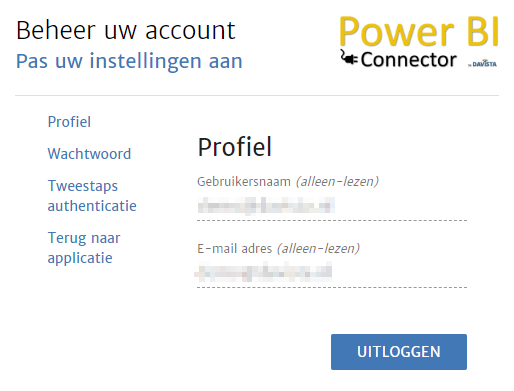Click the dashed line under the username
Image resolution: width=514 pixels, height=391 pixels.
tap(332, 220)
